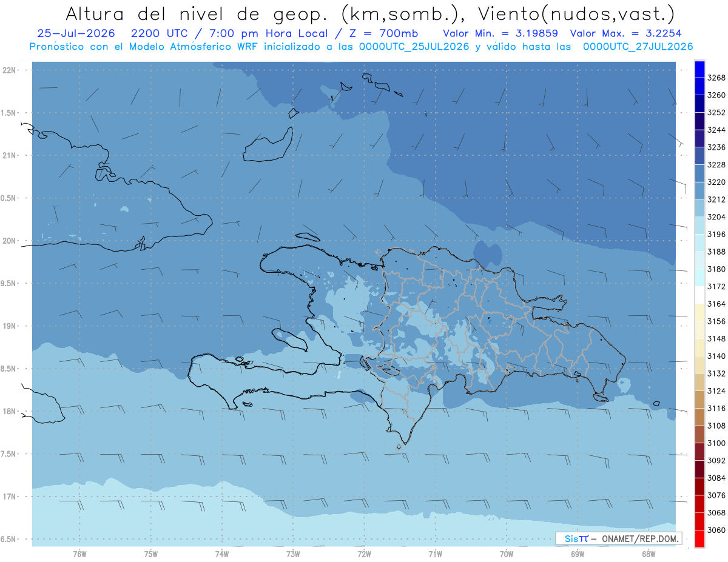Viewport: 728px width, 562px height.
Task: Click the '74W' longitude label
Action: click(x=222, y=554)
